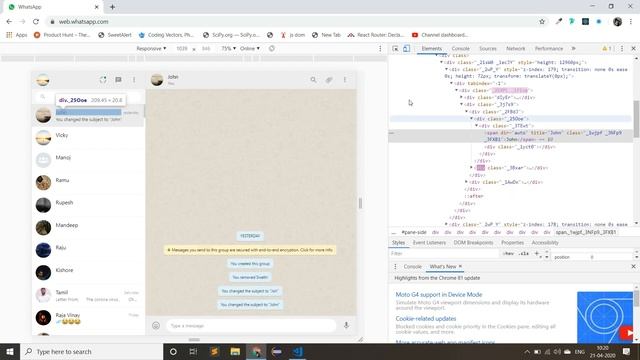Click the rotate viewport icon in device toolbar
Screen dimensions: 640x360
[x=272, y=48]
